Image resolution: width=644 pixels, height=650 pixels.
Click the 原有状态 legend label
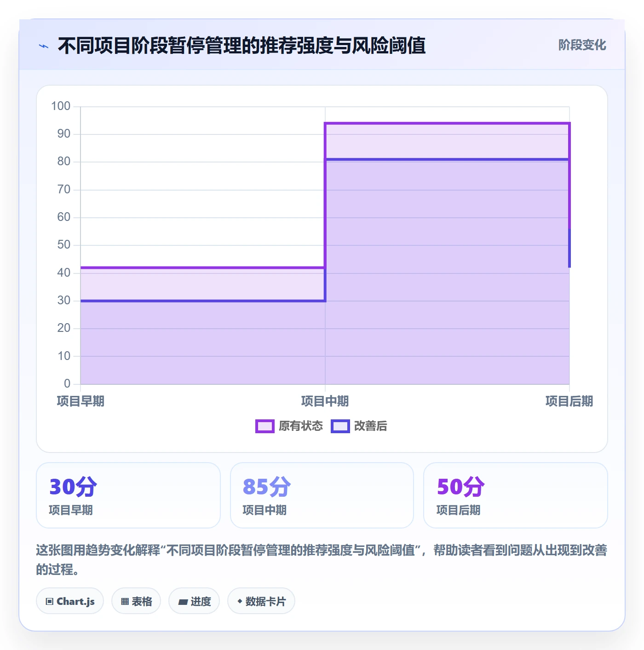[301, 426]
